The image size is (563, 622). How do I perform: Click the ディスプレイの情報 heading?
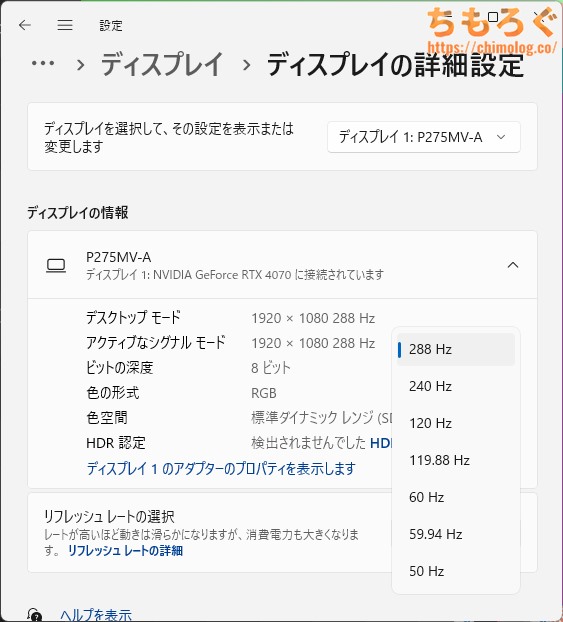[x=78, y=213]
